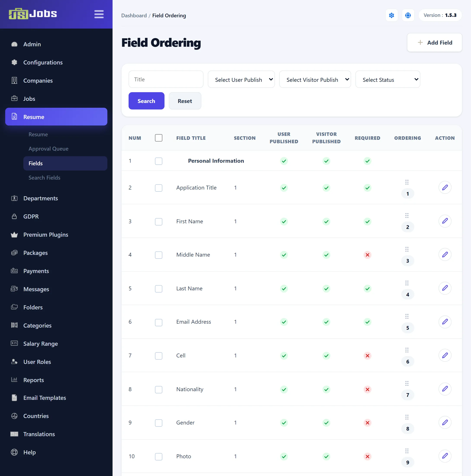Select the Gender row checkbox

point(158,423)
